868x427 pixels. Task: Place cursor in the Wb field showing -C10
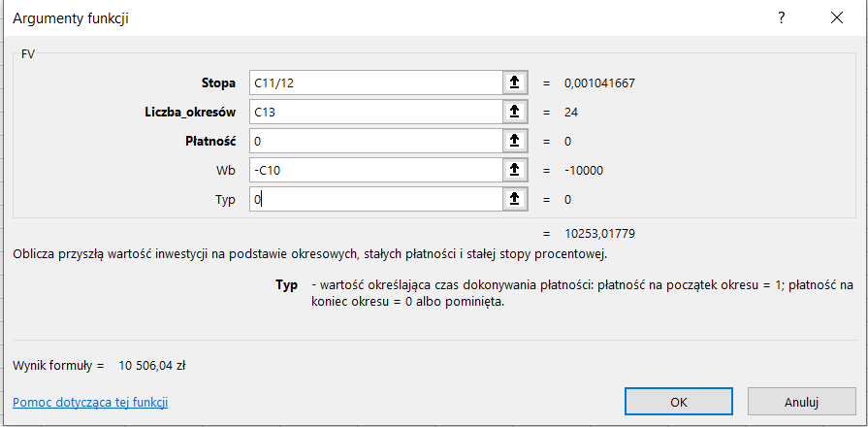(x=375, y=171)
